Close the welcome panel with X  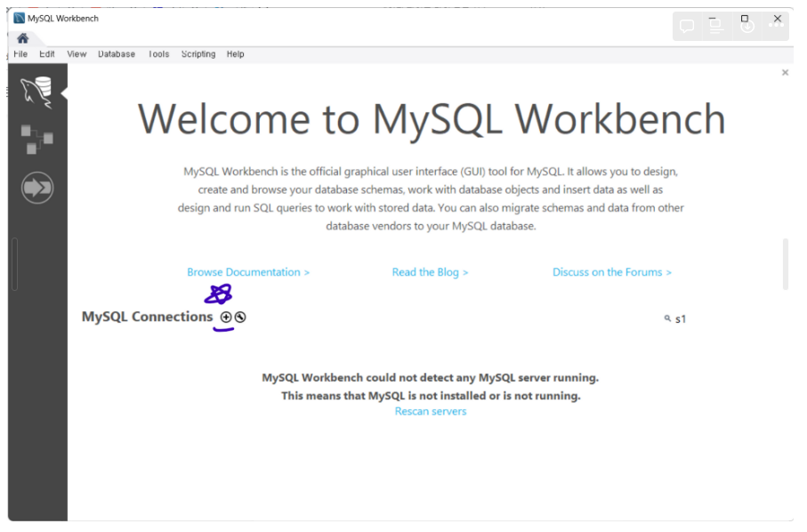point(785,73)
